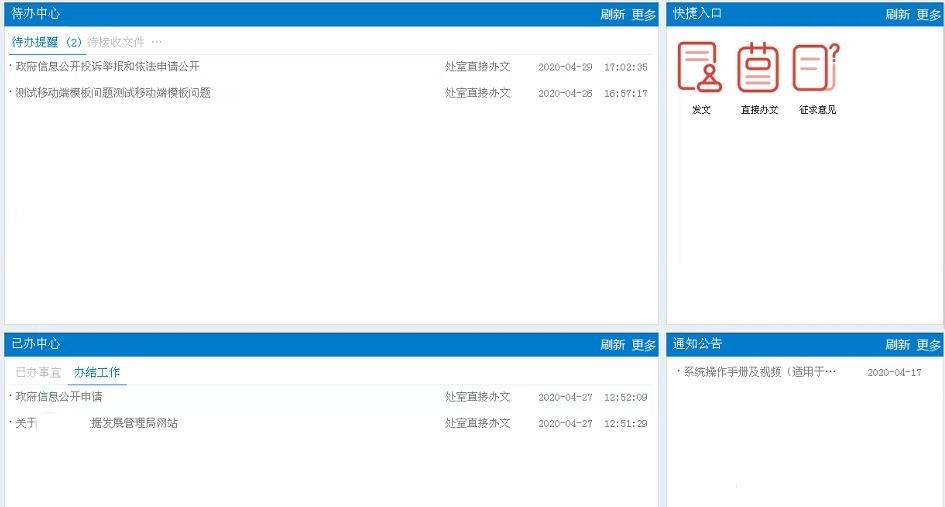This screenshot has height=507, width=945.
Task: Open the 发文 shortcut icon
Action: pos(700,67)
